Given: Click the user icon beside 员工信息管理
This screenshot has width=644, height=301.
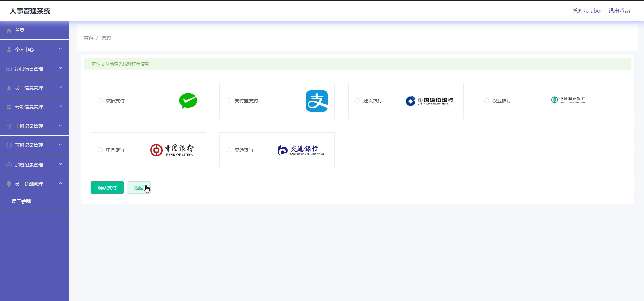Looking at the screenshot, I should (9, 88).
